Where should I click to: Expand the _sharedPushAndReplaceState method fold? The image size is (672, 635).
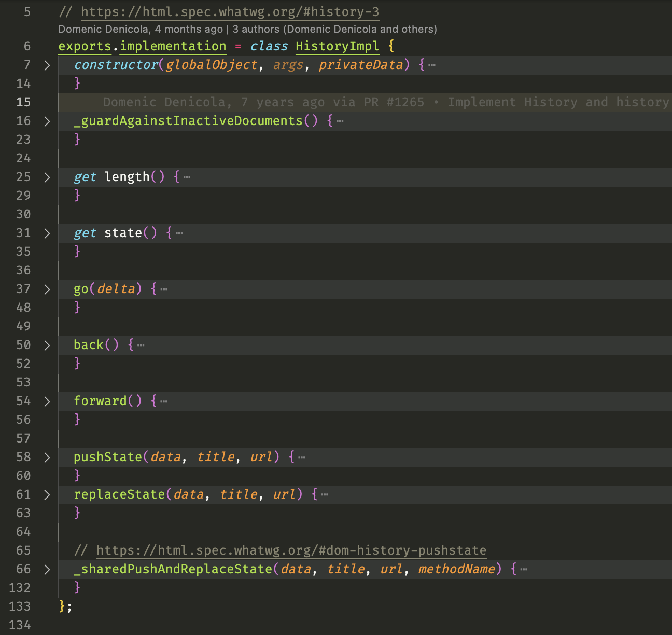47,569
